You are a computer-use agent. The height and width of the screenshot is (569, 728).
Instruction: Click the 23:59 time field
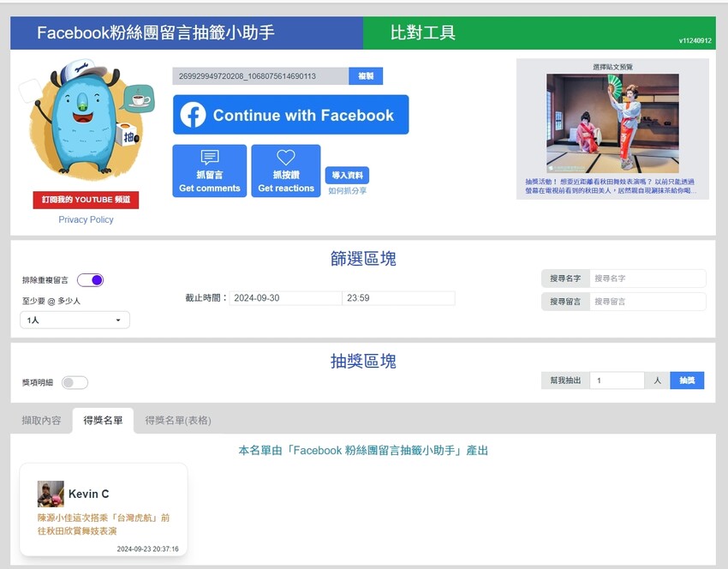click(398, 298)
